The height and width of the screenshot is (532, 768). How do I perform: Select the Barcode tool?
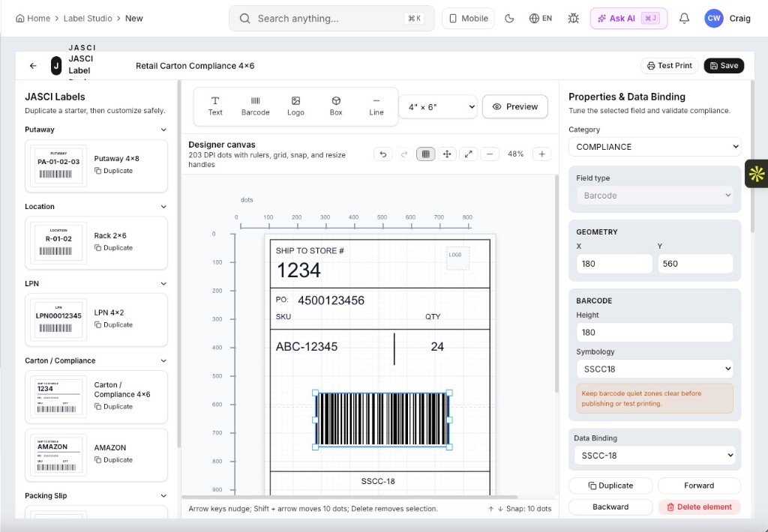pyautogui.click(x=255, y=106)
